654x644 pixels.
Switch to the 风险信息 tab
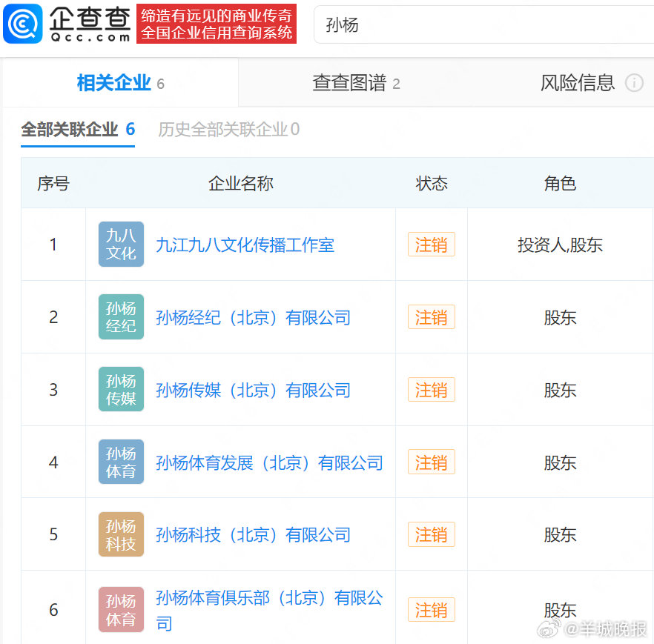(577, 82)
